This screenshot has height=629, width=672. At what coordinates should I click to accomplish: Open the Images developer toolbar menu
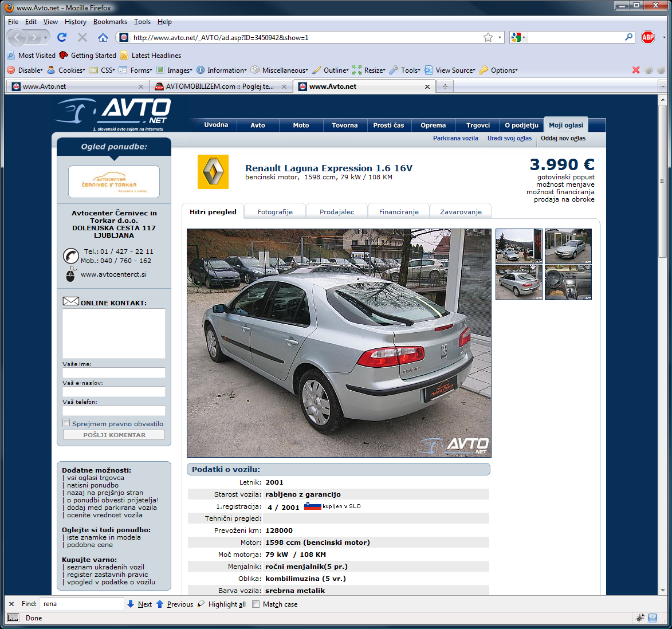[x=174, y=70]
